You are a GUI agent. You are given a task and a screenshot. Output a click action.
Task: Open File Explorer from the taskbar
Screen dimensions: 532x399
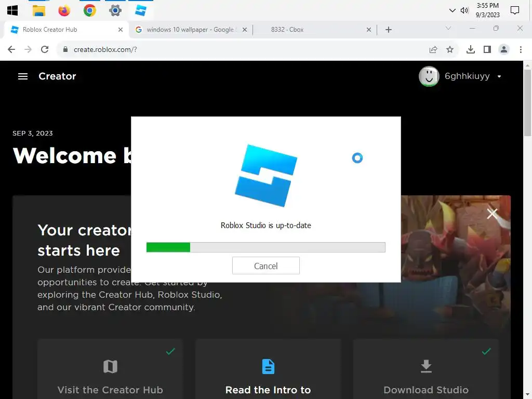point(38,10)
